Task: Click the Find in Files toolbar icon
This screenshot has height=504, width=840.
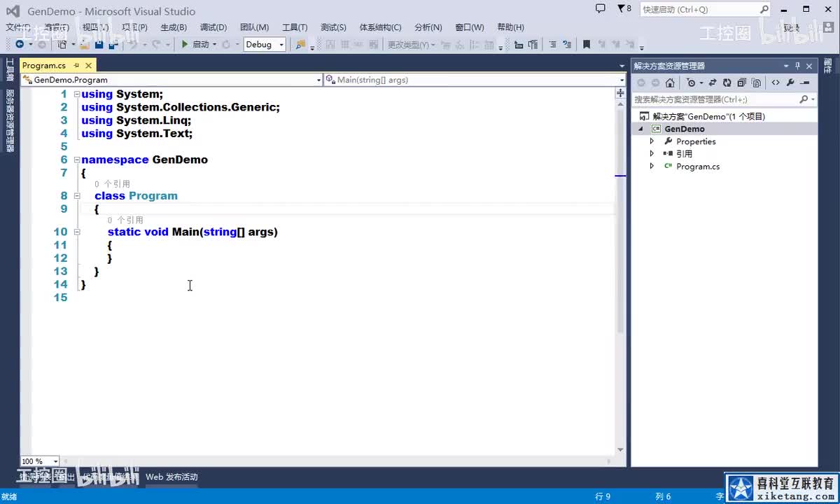Action: pos(300,44)
